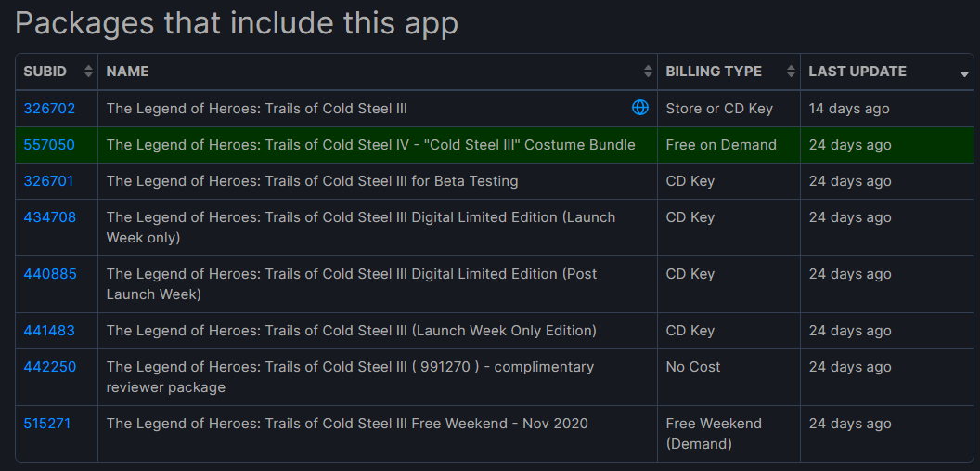
Task: Open SubID 442250 reviewer package link
Action: (x=50, y=367)
